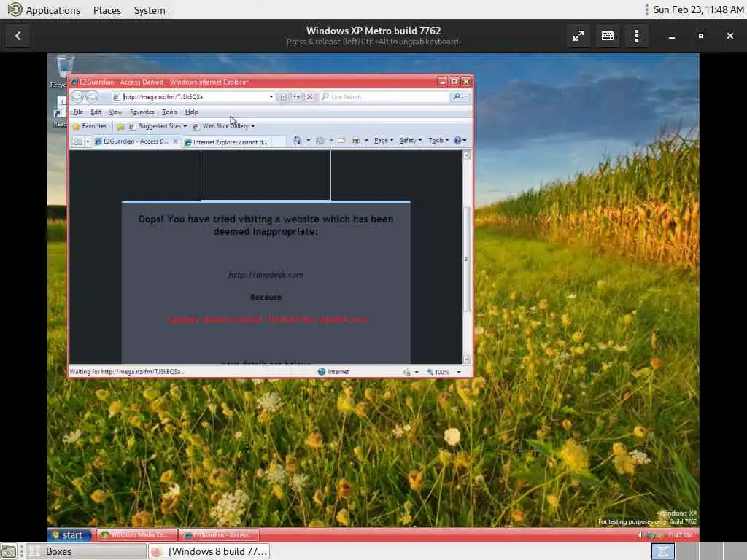Open the keyboard shortcuts button in Boxes
Viewport: 747px width, 560px height.
point(608,36)
